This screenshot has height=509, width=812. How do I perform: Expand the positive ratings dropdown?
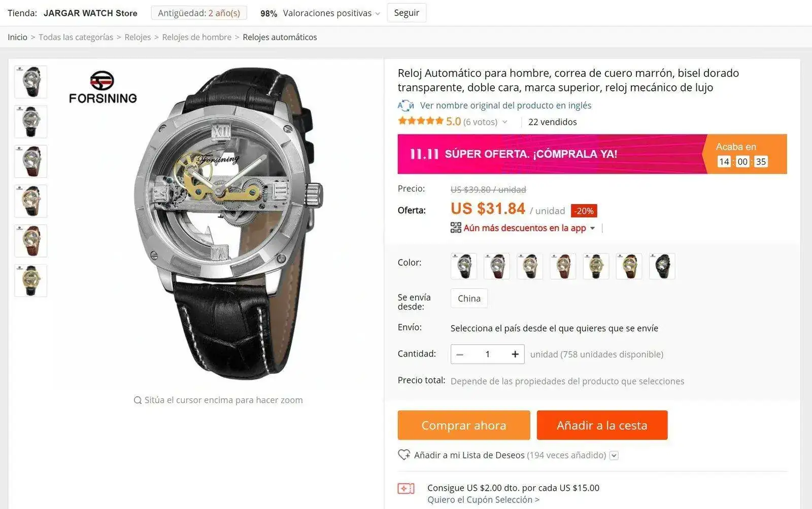[x=378, y=14]
